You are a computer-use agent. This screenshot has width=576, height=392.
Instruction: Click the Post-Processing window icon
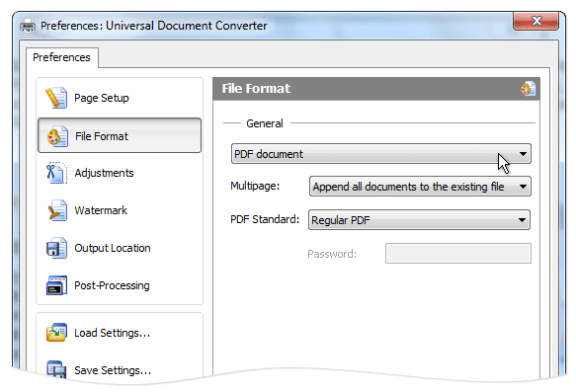click(56, 285)
